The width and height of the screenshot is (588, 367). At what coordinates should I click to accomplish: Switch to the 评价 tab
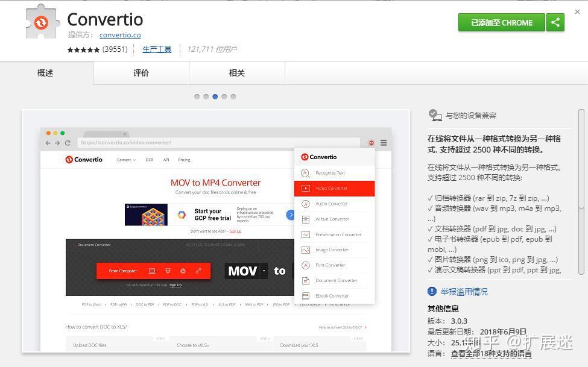pyautogui.click(x=141, y=73)
